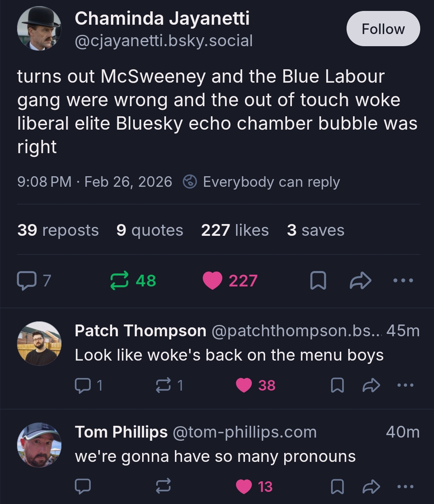Share Tom Phillips's reply
The height and width of the screenshot is (504, 434).
coord(371,487)
